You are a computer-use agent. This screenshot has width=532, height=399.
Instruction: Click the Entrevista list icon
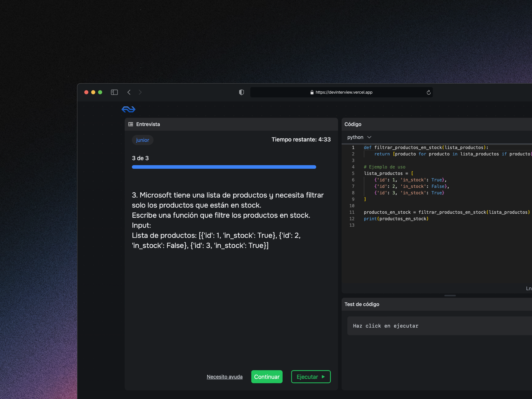(131, 124)
